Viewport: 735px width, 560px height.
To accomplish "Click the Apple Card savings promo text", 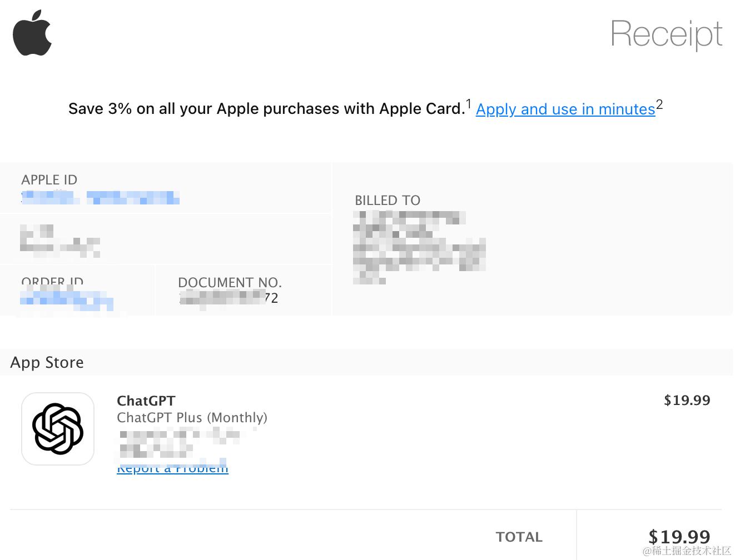I will 266,108.
